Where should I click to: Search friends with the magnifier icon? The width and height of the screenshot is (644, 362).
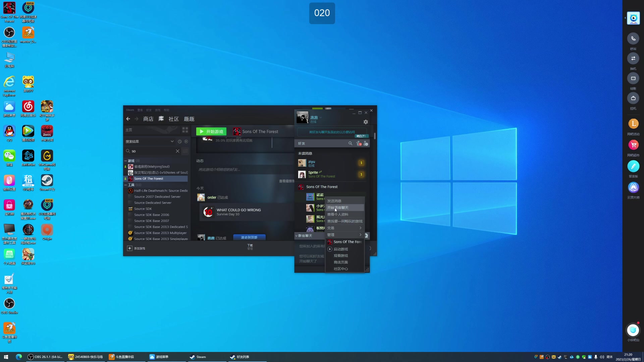click(350, 143)
